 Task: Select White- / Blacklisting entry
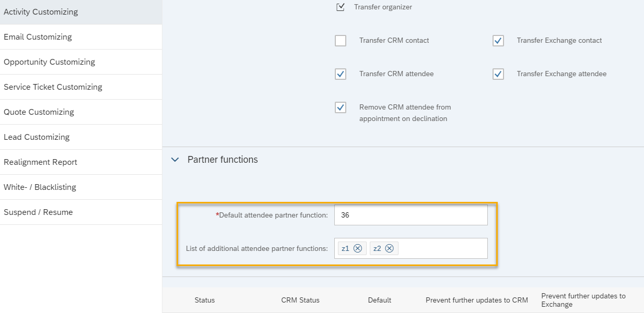click(40, 187)
